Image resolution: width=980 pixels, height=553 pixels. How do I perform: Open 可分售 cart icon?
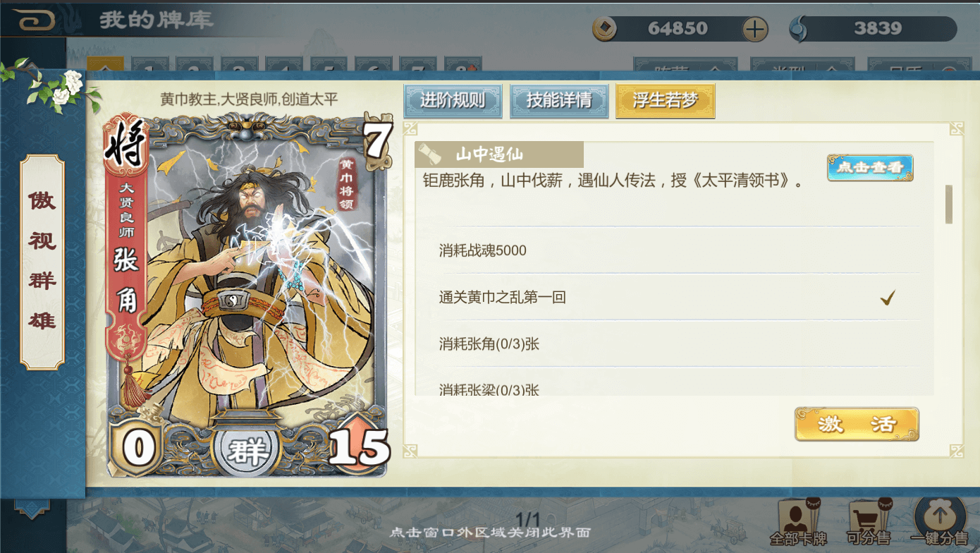point(868,516)
